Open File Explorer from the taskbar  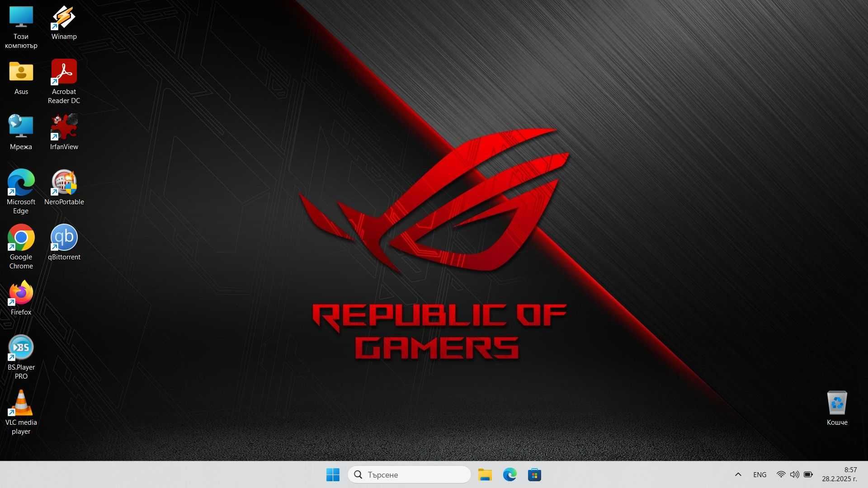click(485, 474)
